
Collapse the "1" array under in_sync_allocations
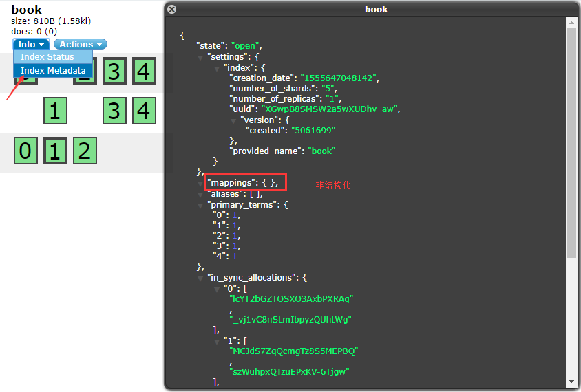coord(217,342)
